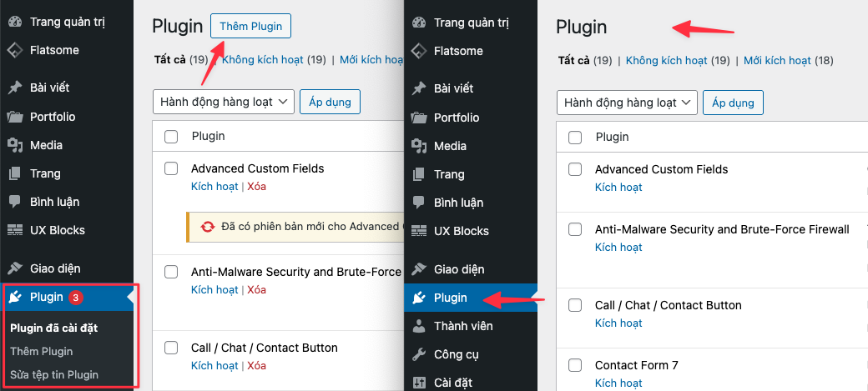Click Xóa link under Call / Chat / Contact Button
Viewport: 868px width, 391px height.
(256, 365)
